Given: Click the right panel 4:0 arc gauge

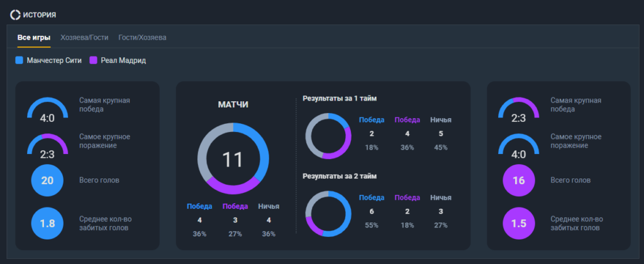Looking at the screenshot, I should click(519, 146).
